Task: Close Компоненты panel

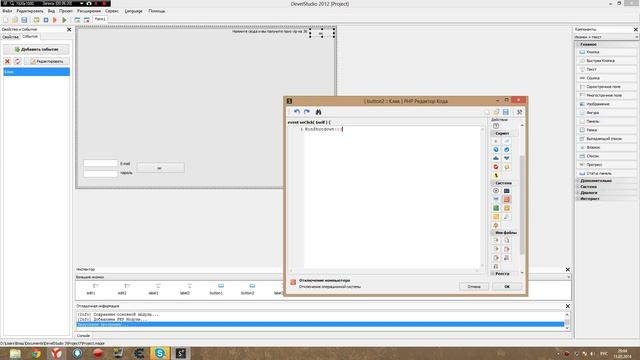Action: coord(636,29)
